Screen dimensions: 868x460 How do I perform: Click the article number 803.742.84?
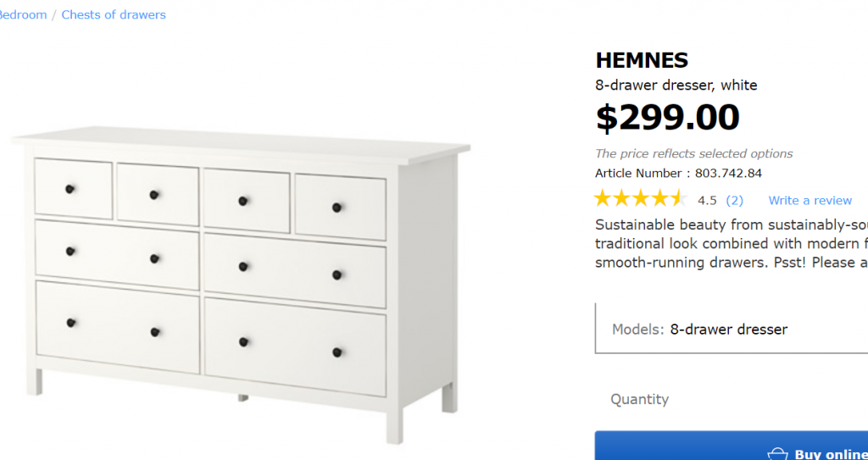tap(728, 174)
